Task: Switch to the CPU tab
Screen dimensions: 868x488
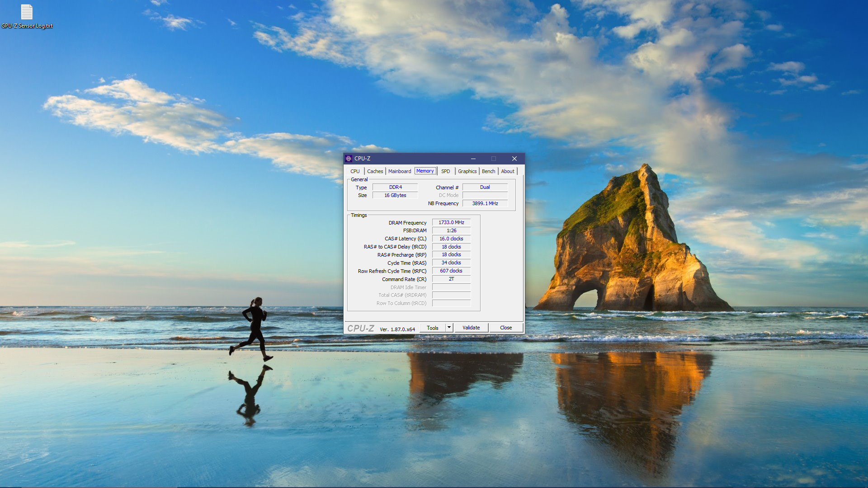Action: click(355, 171)
